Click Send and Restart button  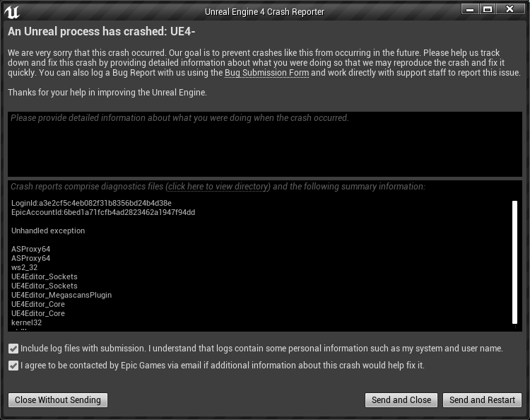[482, 400]
